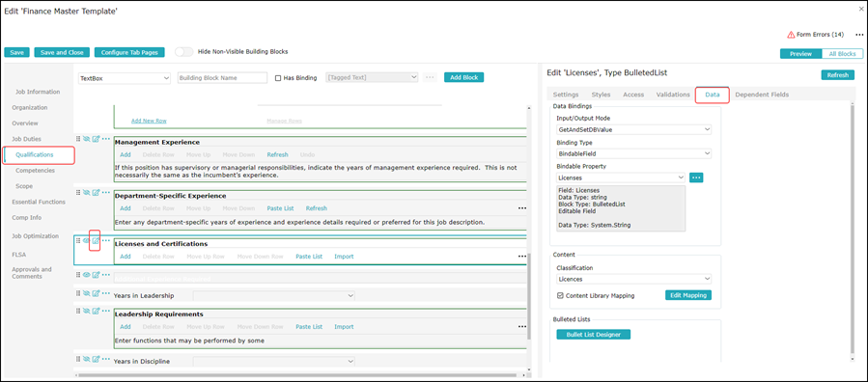Open the Years in Discipline dropdown

pyautogui.click(x=274, y=362)
